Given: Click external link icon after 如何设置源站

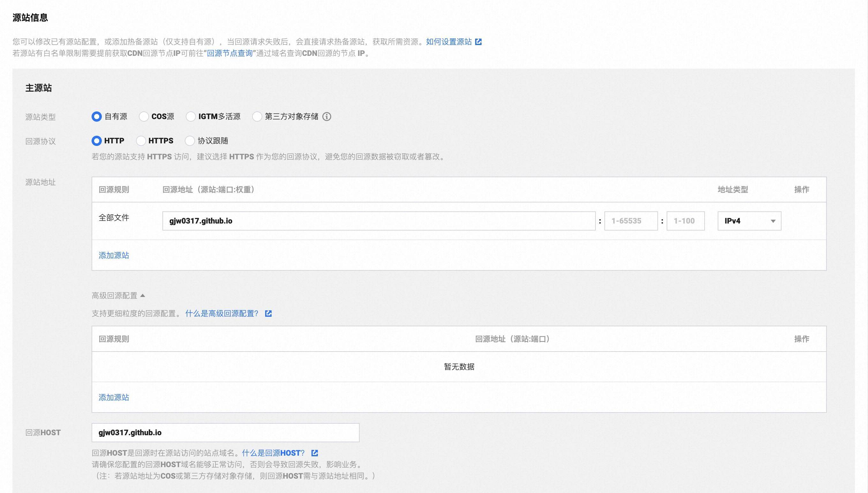Looking at the screenshot, I should tap(478, 42).
